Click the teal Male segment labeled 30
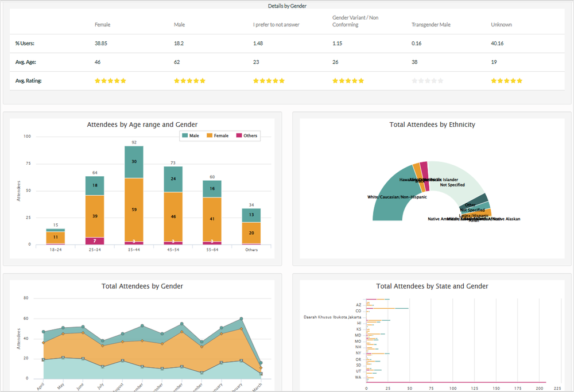 click(134, 162)
